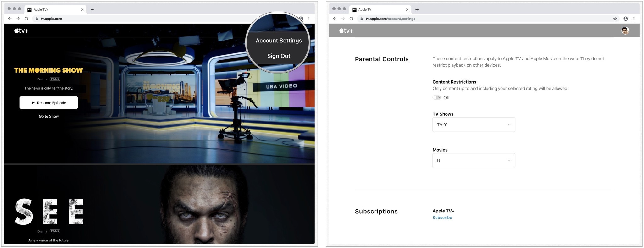This screenshot has height=248, width=644.
Task: Open the user avatar menu in right window
Action: click(x=625, y=30)
